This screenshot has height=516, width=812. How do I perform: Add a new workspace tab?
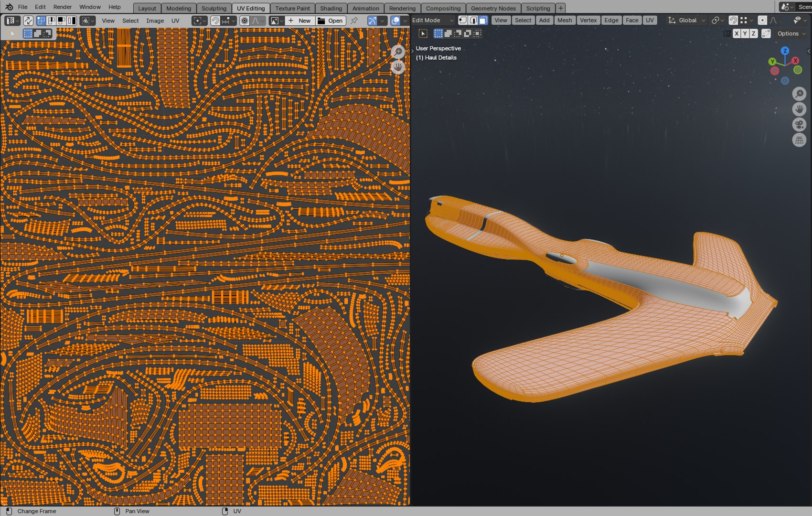click(561, 8)
